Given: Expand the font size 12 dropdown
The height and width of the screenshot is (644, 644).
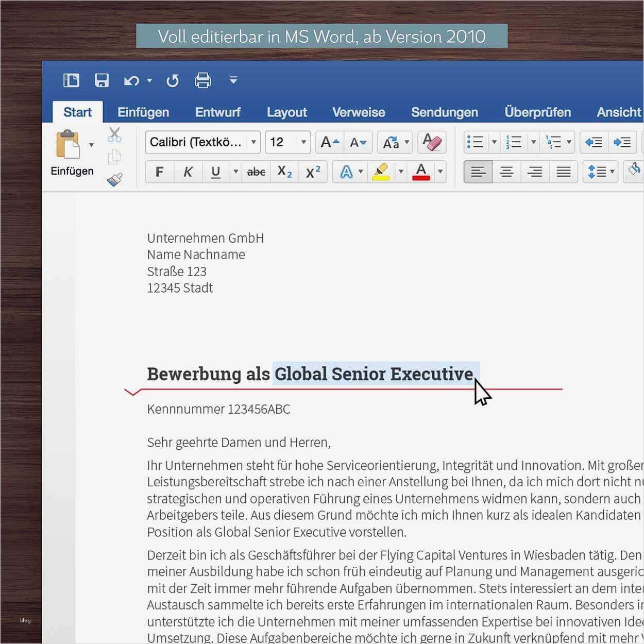Looking at the screenshot, I should click(x=303, y=142).
